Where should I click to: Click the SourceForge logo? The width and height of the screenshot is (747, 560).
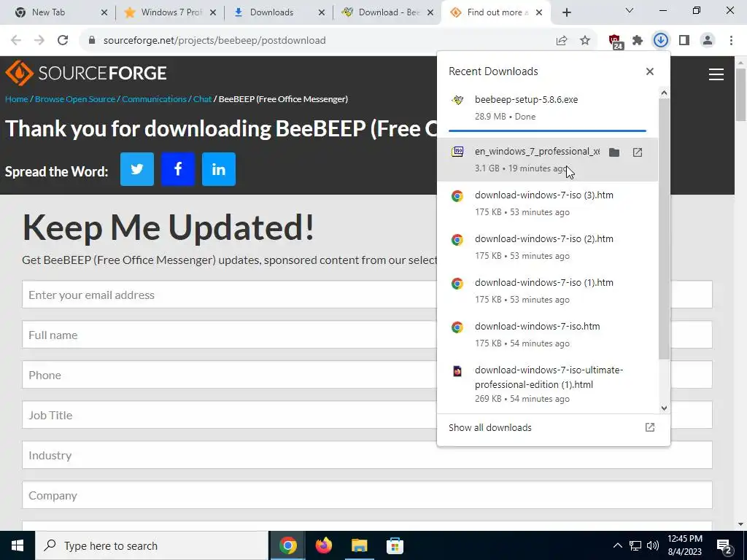pyautogui.click(x=86, y=73)
